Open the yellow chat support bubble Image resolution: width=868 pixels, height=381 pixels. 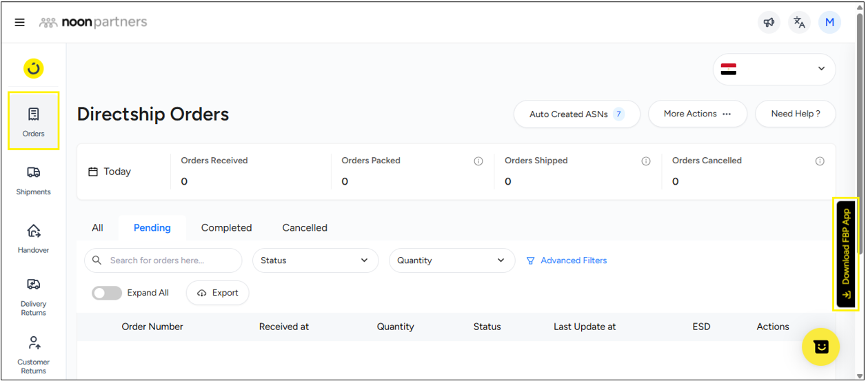click(820, 347)
